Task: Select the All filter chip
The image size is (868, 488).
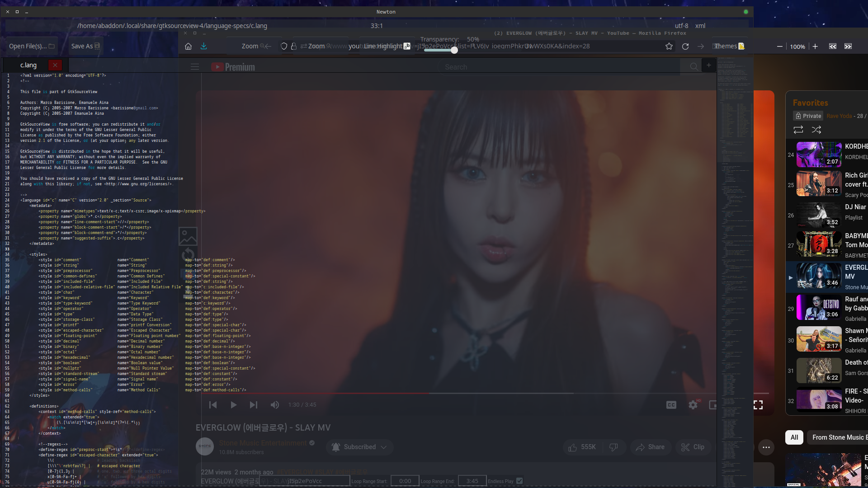Action: [x=794, y=437]
